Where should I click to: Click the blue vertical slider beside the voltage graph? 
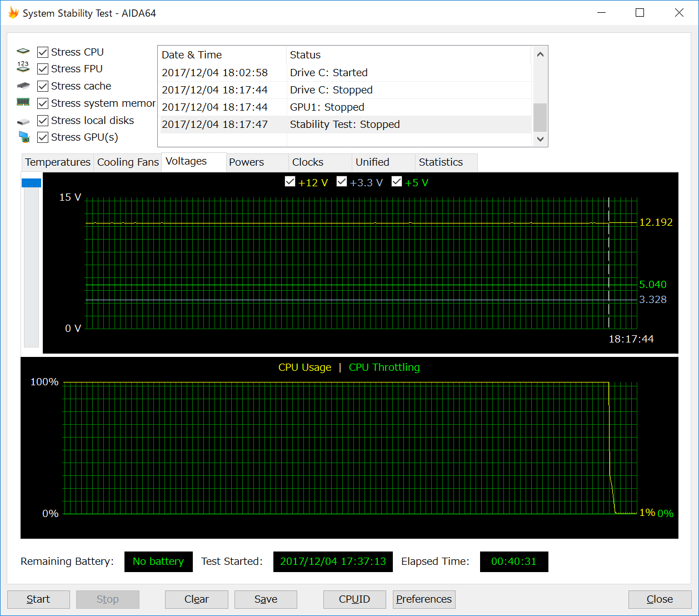31,183
